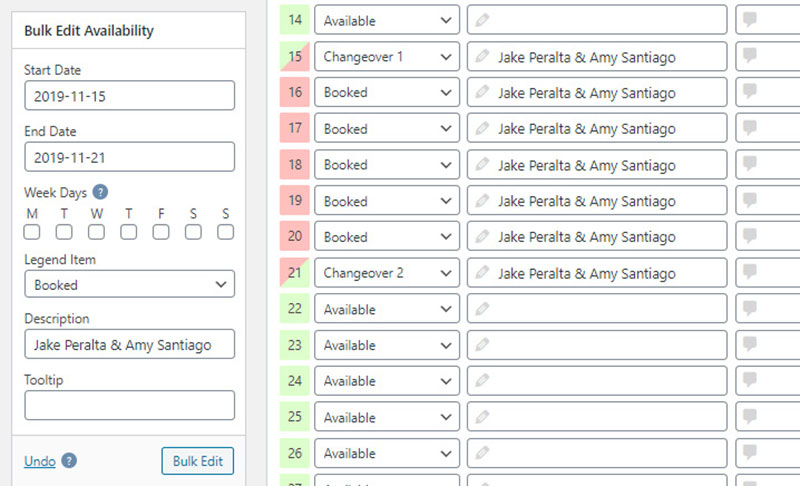
Task: Open tooltip comment icon for day 23
Action: [x=749, y=344]
